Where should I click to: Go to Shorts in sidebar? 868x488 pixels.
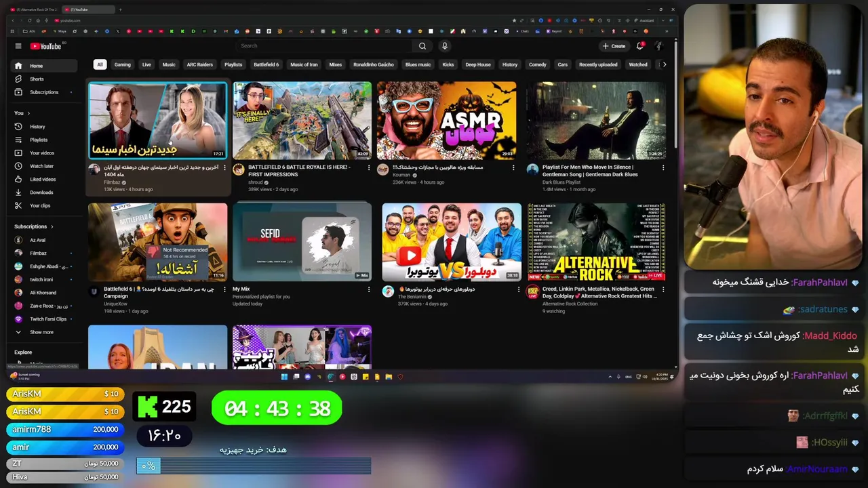click(45, 79)
